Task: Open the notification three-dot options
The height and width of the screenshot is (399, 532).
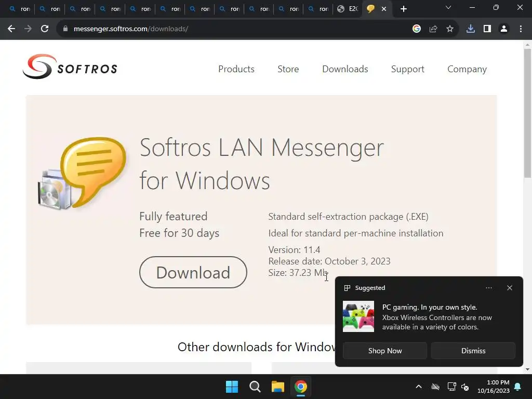Action: [488, 288]
